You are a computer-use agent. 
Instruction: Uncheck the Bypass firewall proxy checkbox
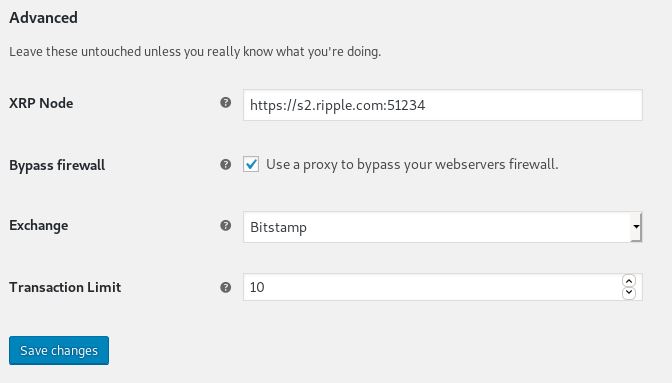[x=251, y=164]
